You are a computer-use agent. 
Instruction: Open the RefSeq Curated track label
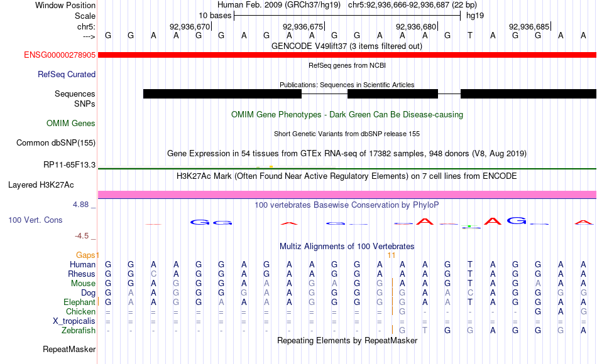67,75
